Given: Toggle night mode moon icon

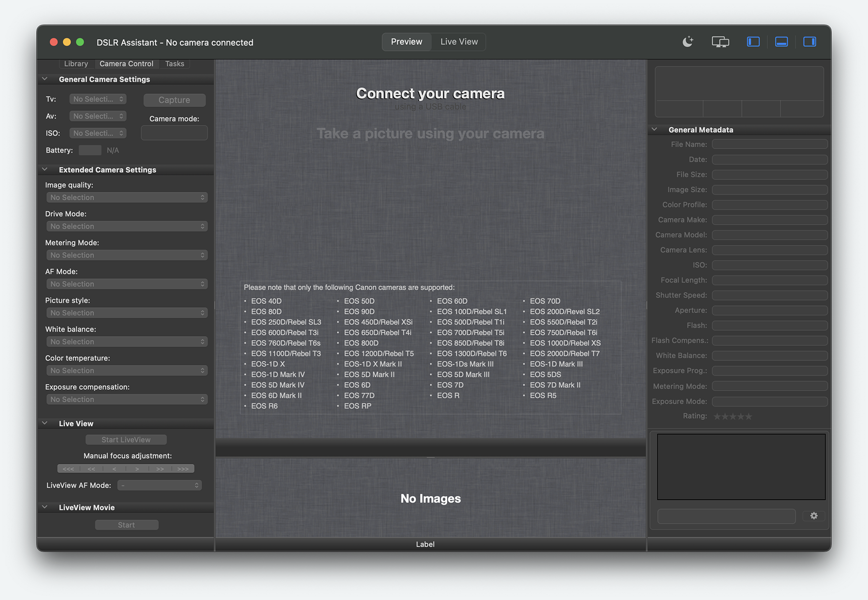Looking at the screenshot, I should tap(688, 42).
